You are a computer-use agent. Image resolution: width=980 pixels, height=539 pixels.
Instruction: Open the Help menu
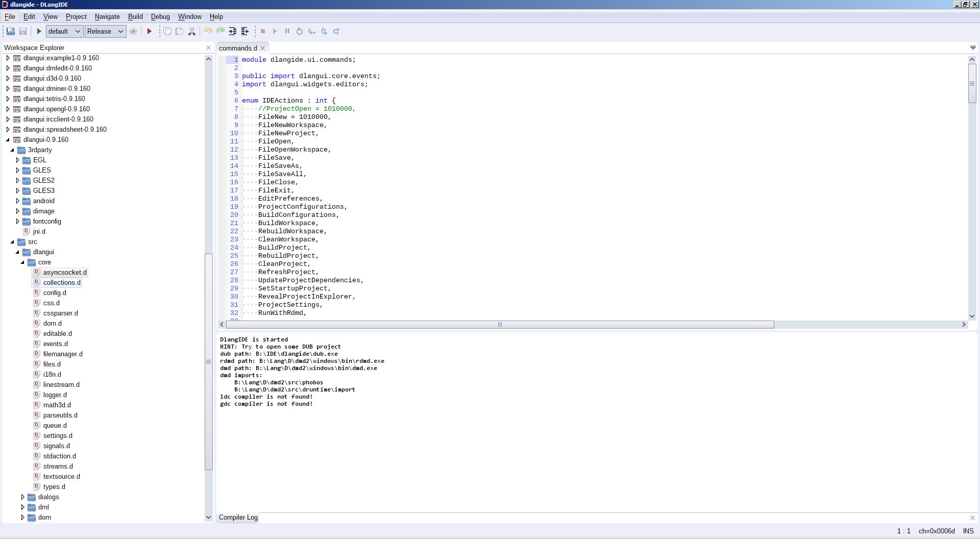pyautogui.click(x=216, y=16)
